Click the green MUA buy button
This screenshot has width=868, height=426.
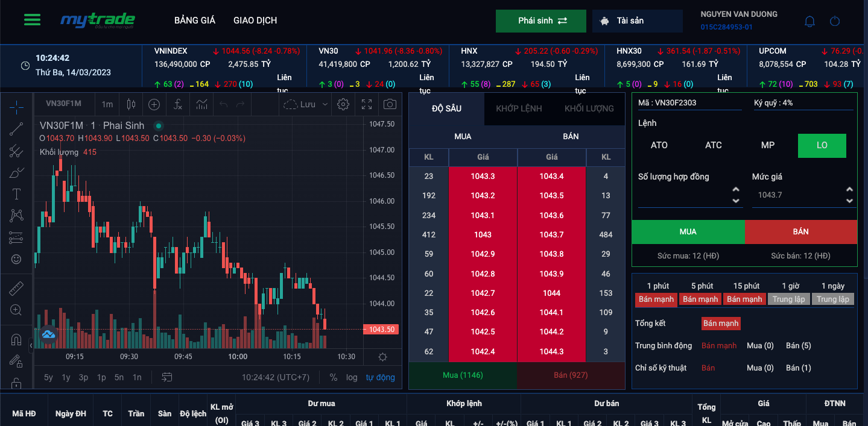(688, 231)
